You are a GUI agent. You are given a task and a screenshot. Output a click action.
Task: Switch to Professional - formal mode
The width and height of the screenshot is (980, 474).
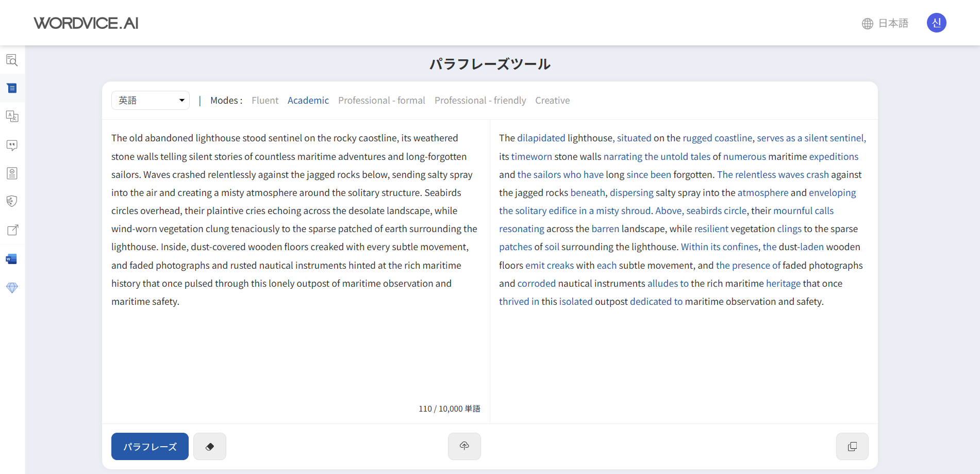(381, 100)
